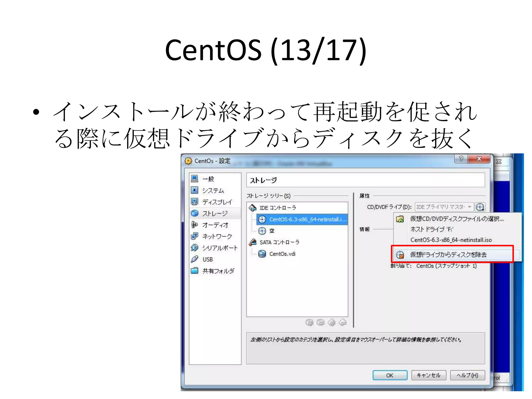Screen dimensions: 532x399
Task: Click the remove controller icon below storage tree
Action: (321, 322)
